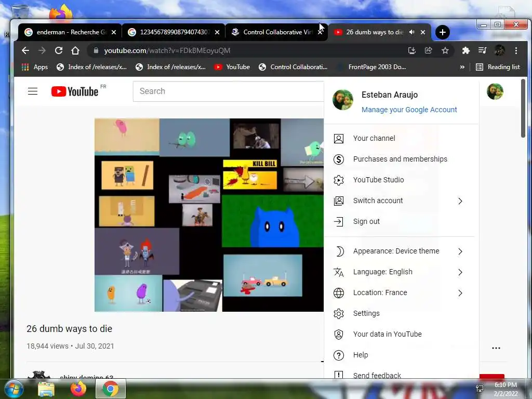Close the 26 dumb ways to die tab
The width and height of the screenshot is (532, 399).
pyautogui.click(x=423, y=32)
